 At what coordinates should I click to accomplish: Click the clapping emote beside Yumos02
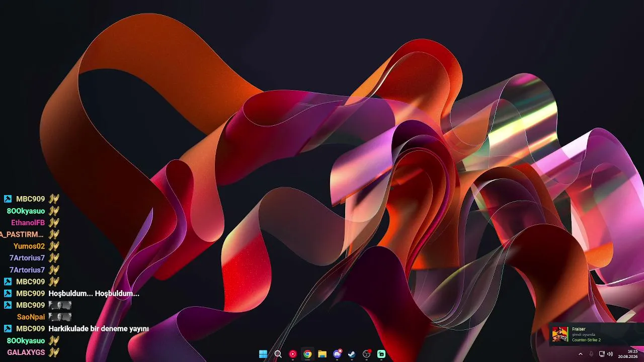coord(54,246)
